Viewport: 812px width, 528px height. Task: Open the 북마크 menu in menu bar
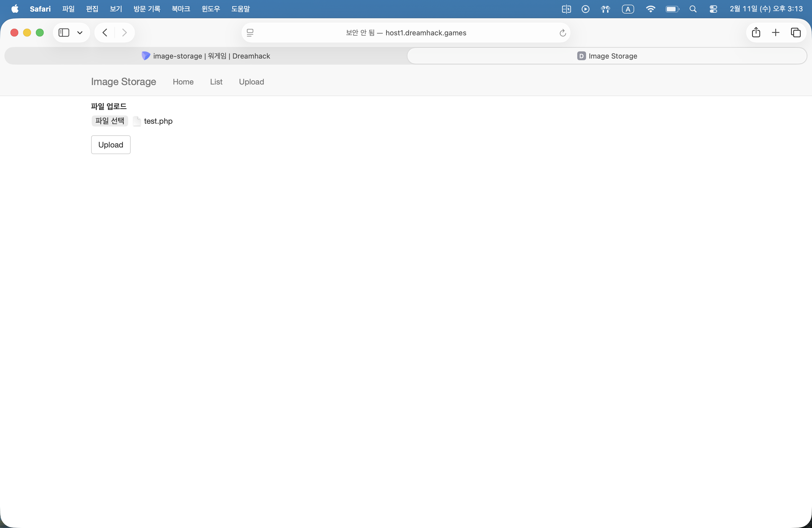181,9
